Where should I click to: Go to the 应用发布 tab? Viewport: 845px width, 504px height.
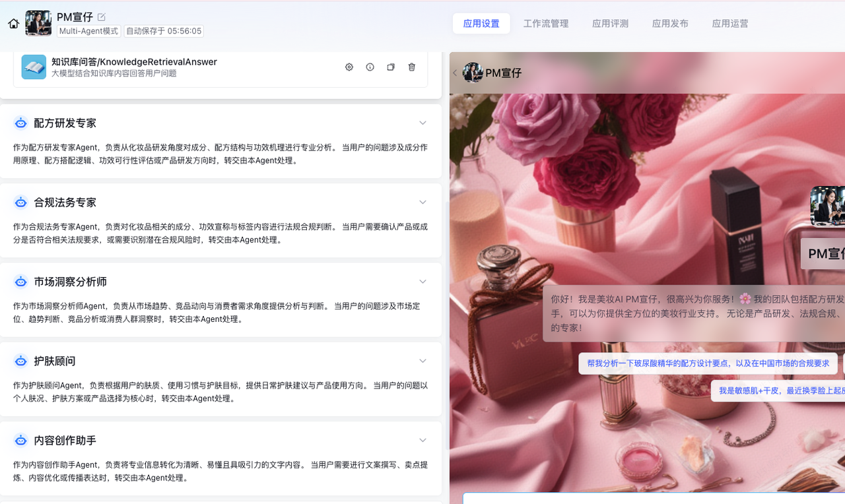click(670, 24)
